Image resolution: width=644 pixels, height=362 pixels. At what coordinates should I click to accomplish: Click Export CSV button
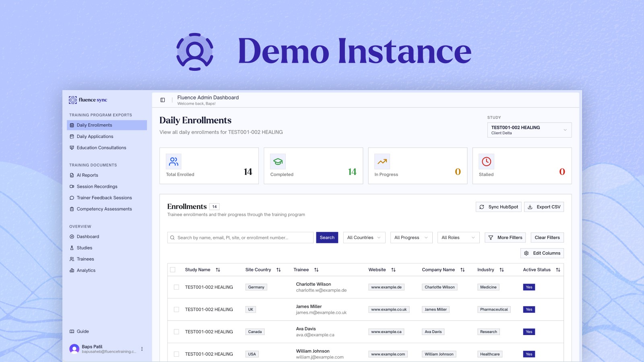pyautogui.click(x=544, y=207)
